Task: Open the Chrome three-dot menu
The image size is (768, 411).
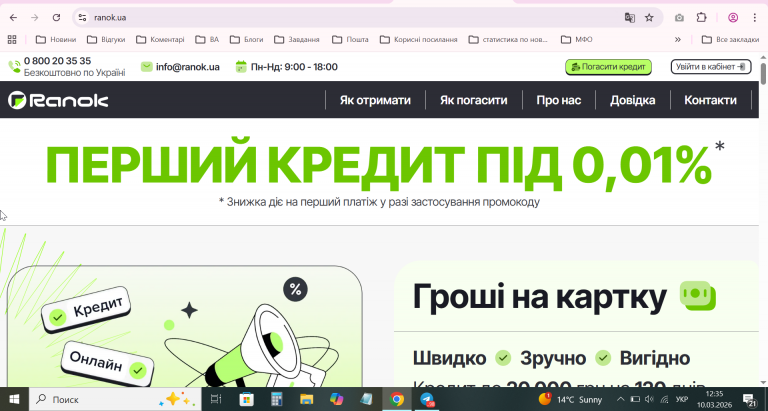Action: tap(754, 18)
